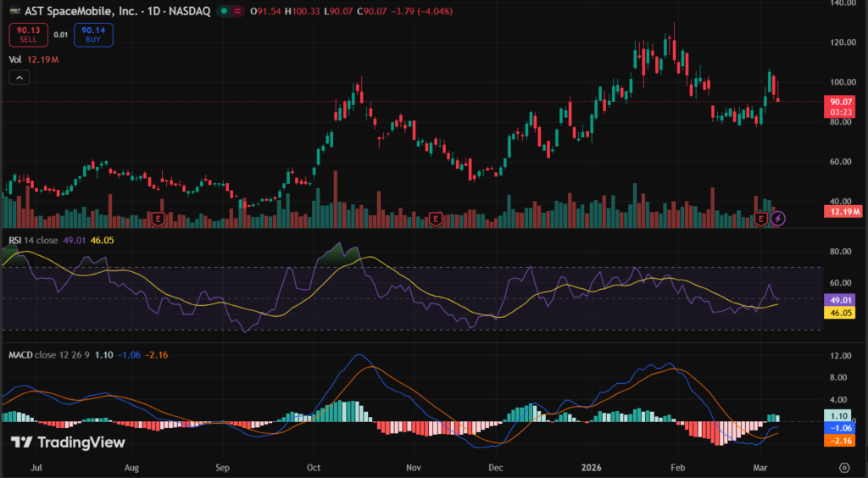Click the TradingView logo
The image size is (868, 478).
point(68,442)
